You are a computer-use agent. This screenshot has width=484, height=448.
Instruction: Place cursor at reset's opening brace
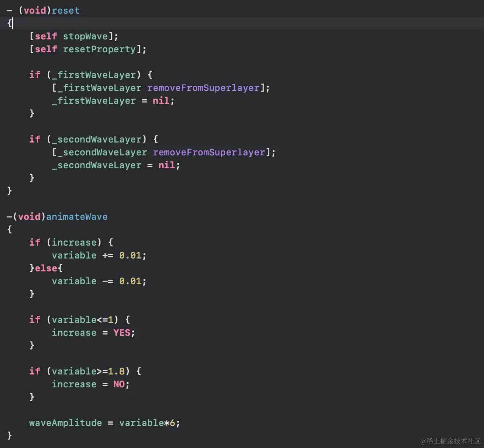[10, 23]
